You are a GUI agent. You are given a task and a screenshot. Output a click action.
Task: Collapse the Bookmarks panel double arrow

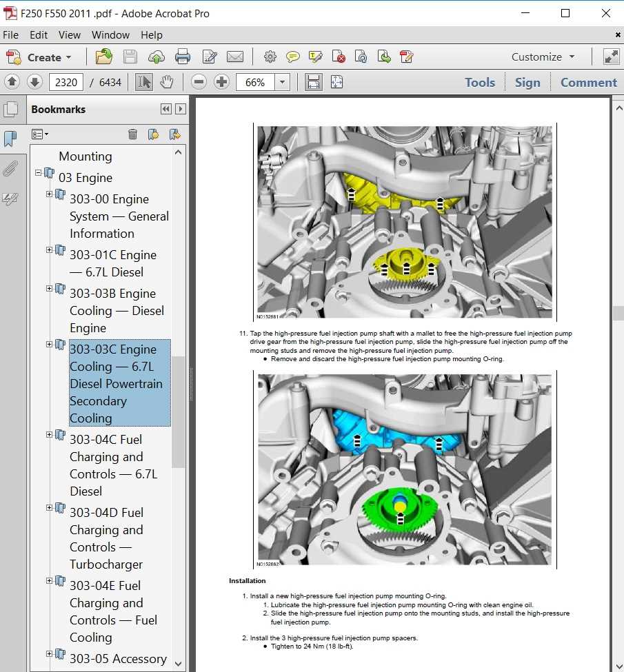[x=166, y=109]
